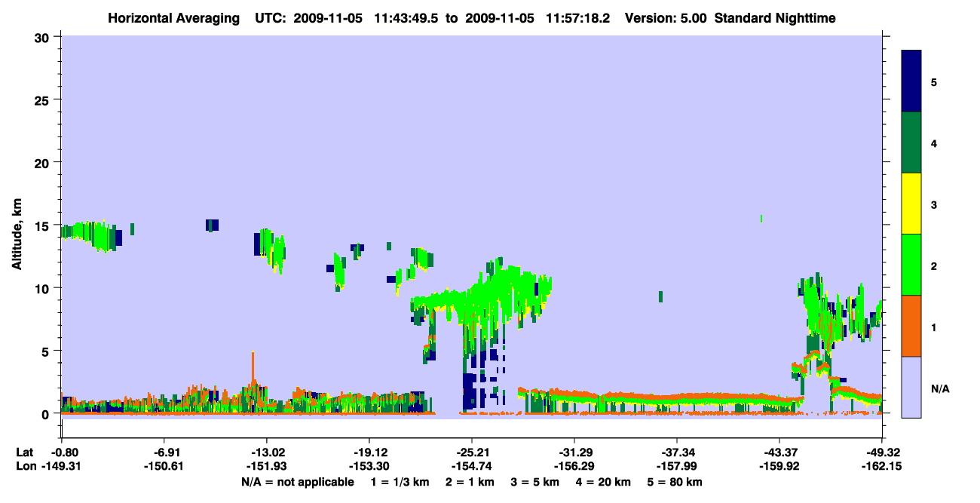
Task: Click the lavender N/A colorbar segment
Action: (x=911, y=386)
